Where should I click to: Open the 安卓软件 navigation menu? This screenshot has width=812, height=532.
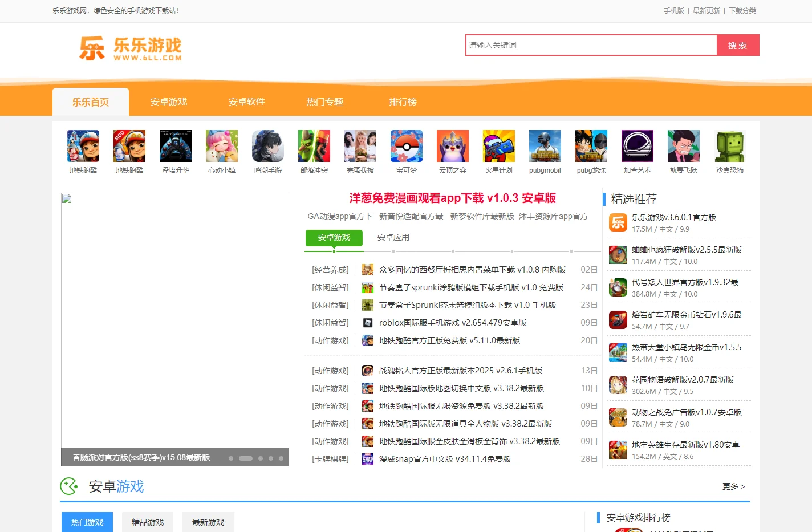(247, 102)
